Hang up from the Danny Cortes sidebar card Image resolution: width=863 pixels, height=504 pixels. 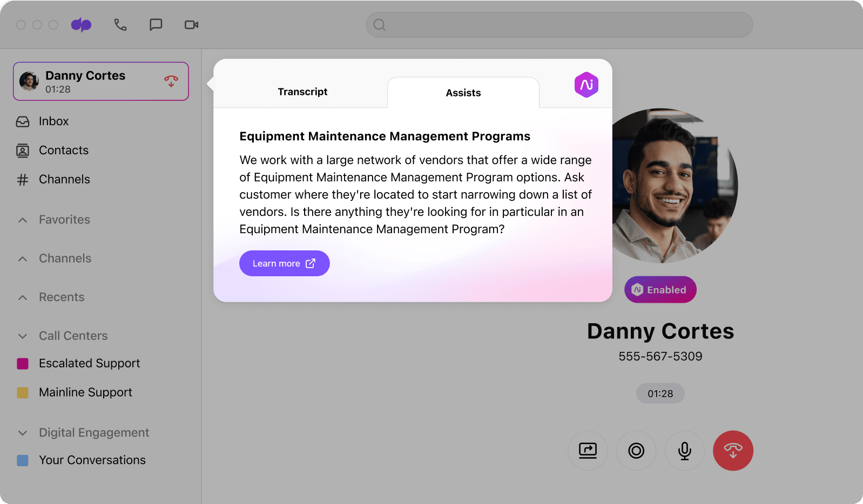171,81
